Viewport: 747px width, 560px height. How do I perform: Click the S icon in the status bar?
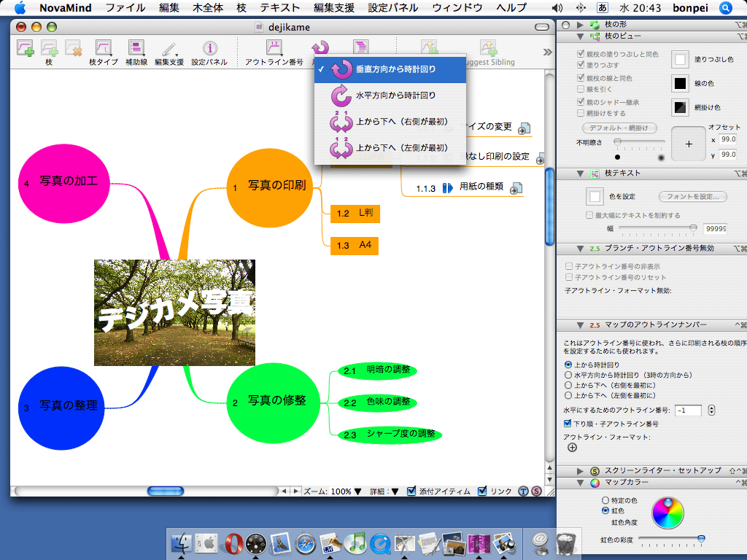click(536, 491)
